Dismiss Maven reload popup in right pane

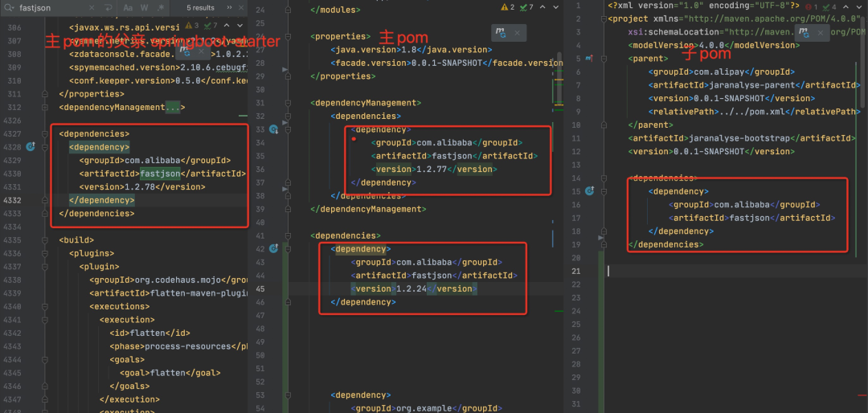tap(821, 32)
